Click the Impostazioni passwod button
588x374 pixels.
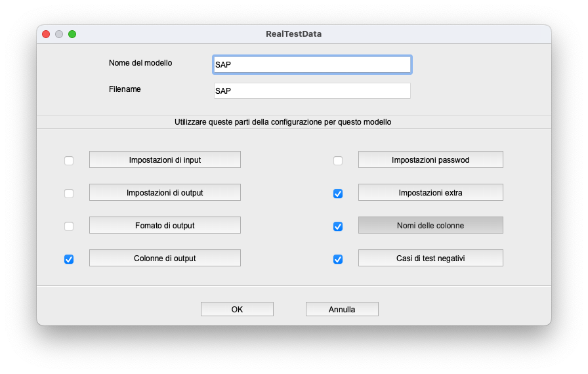430,159
